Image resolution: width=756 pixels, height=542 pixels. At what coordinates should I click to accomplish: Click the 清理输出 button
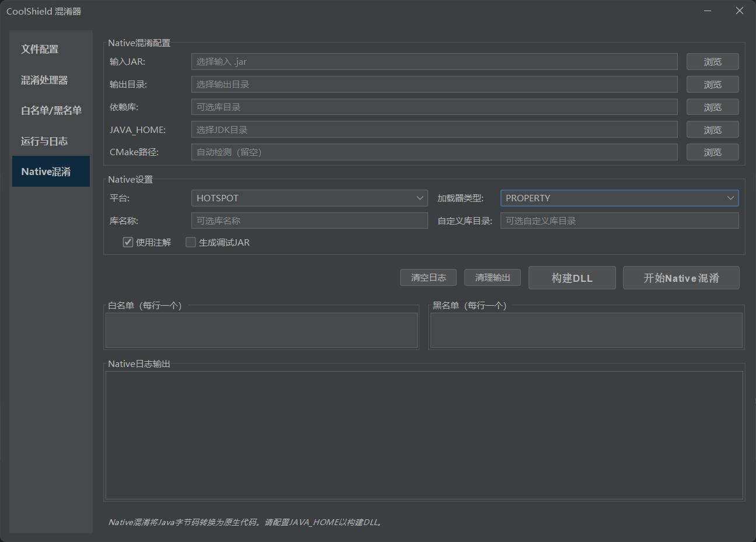pos(492,278)
